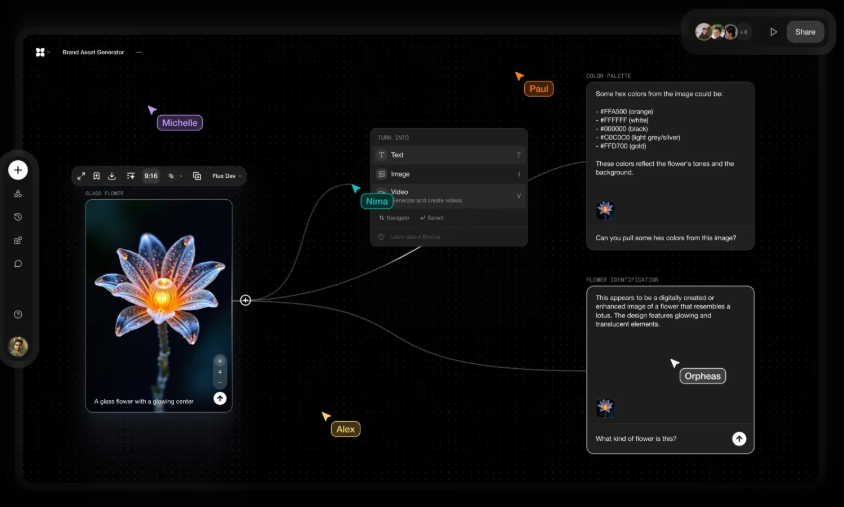The image size is (844, 507).
Task: Click the help question mark in sidebar
Action: tap(18, 314)
